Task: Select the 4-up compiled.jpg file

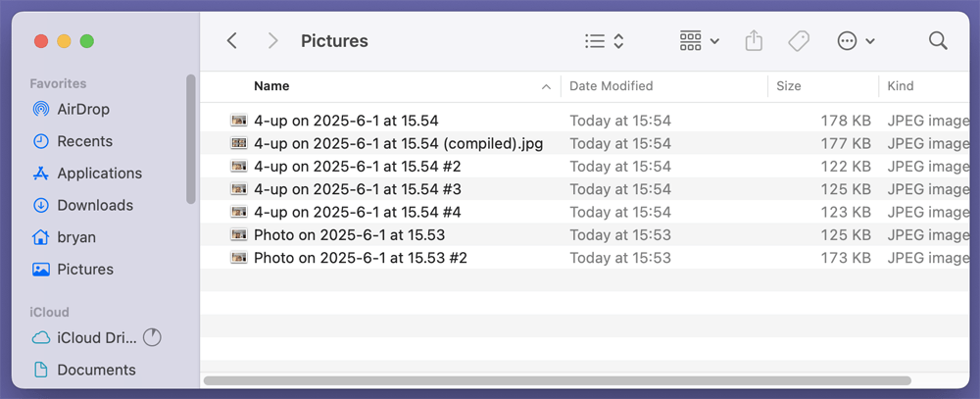Action: [x=398, y=144]
